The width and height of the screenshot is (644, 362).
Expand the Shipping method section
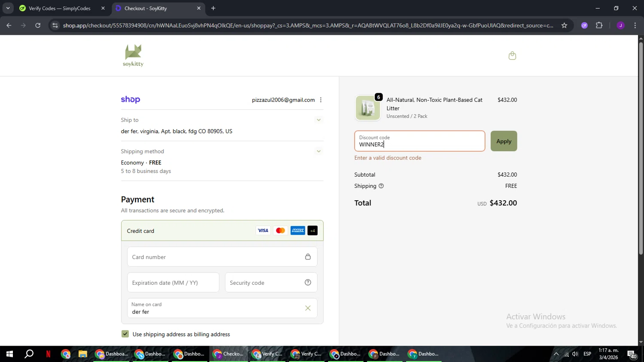tap(319, 151)
